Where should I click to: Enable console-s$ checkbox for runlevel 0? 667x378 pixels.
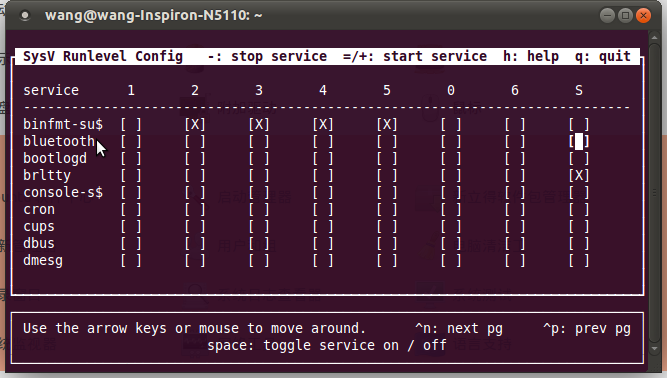[451, 192]
